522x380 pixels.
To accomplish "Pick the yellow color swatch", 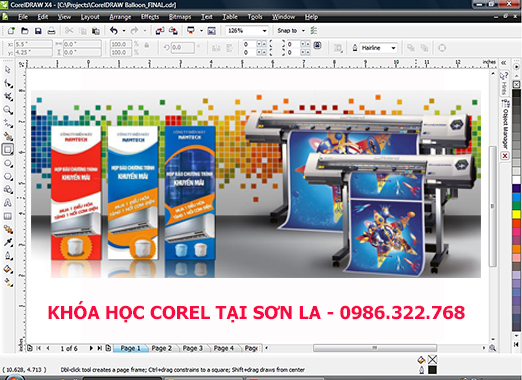I will [x=516, y=214].
